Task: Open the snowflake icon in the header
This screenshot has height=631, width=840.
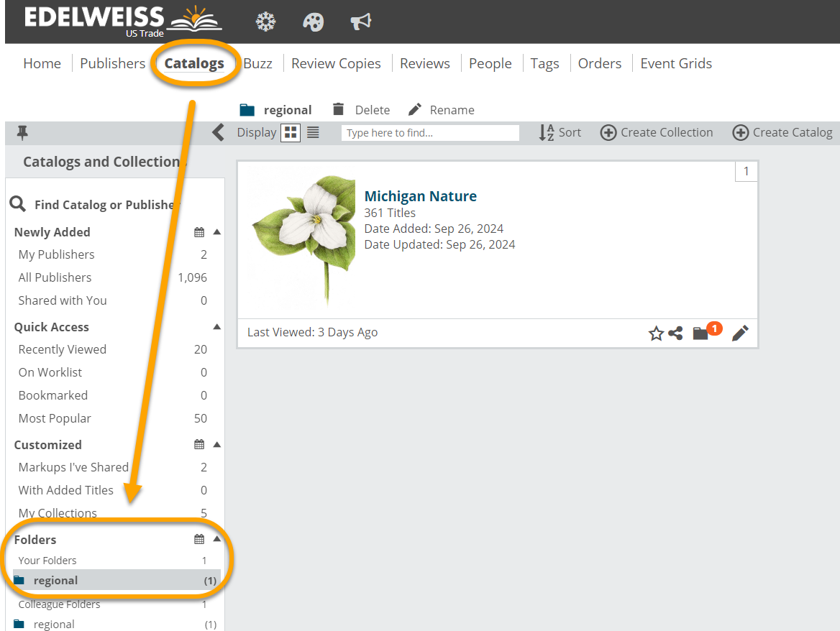Action: pyautogui.click(x=265, y=22)
